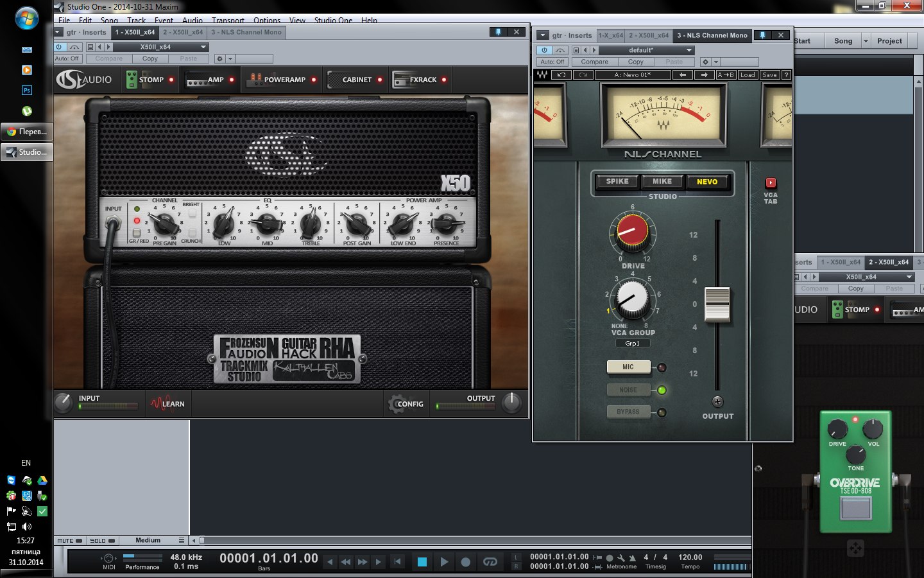Click Return to Zero transport button
Viewport: 924px width, 578px height.
point(397,562)
